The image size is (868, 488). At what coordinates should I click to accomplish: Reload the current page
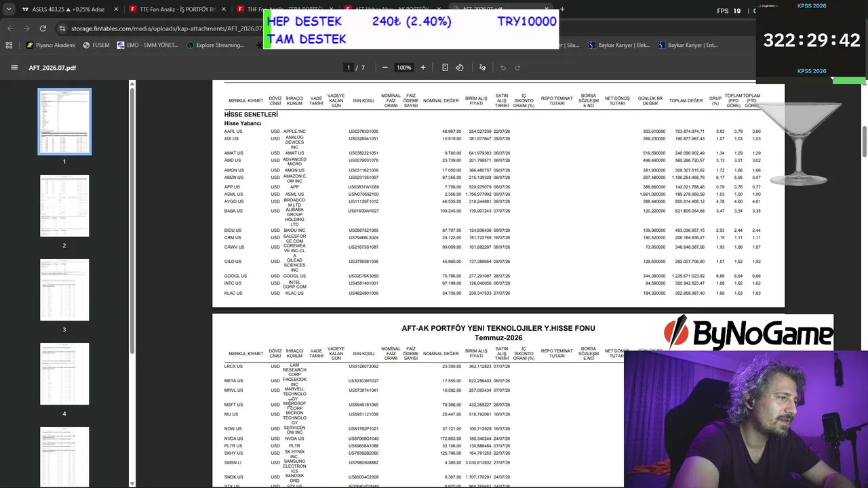point(43,28)
